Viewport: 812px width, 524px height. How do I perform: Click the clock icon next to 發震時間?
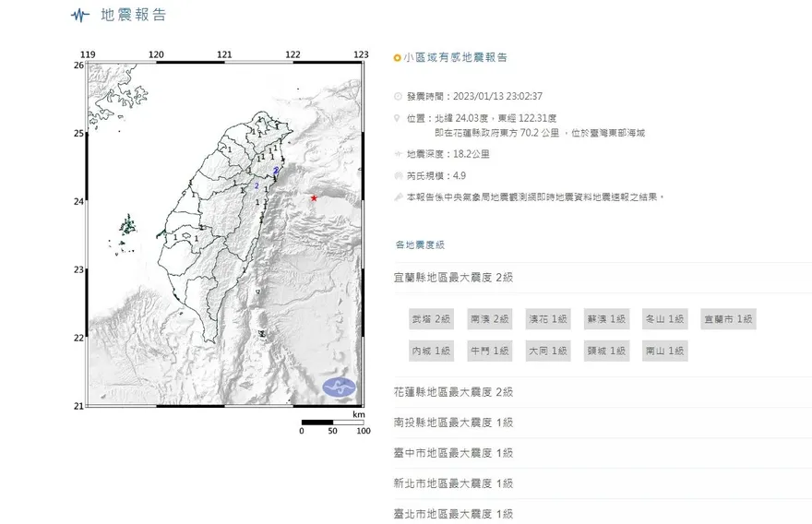(398, 96)
